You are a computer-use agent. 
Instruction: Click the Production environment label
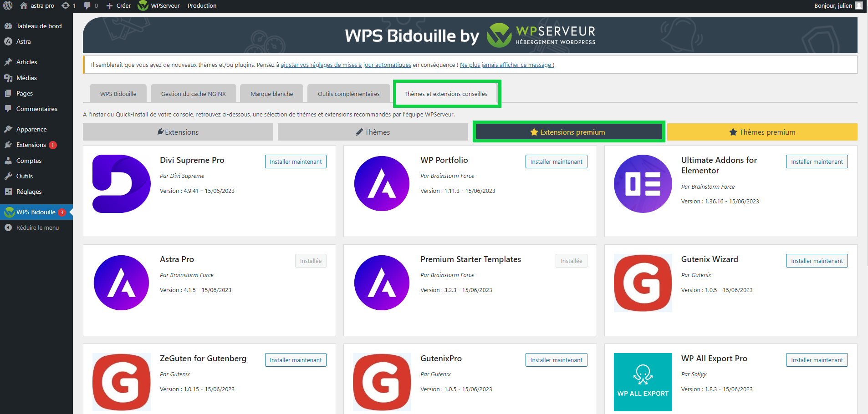click(x=202, y=5)
